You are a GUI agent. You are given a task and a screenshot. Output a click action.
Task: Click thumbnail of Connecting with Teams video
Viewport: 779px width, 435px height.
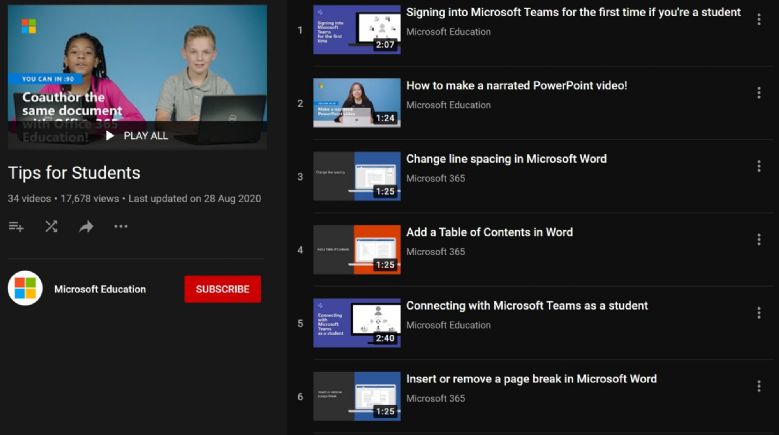click(x=357, y=323)
